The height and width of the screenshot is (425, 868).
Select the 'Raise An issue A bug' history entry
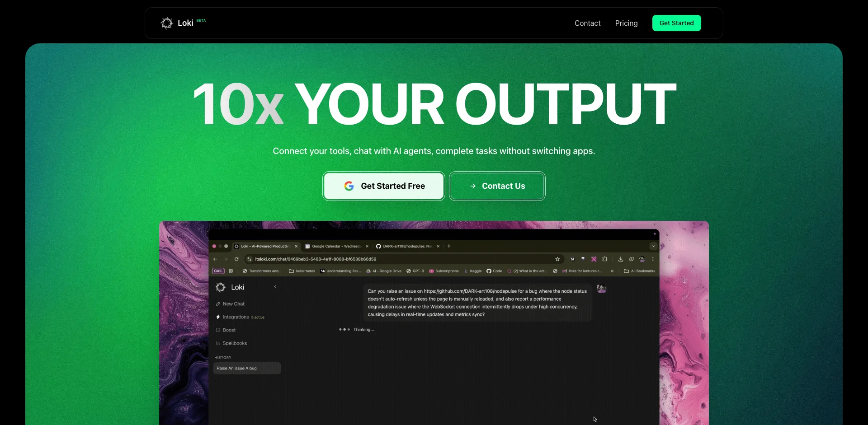click(247, 369)
